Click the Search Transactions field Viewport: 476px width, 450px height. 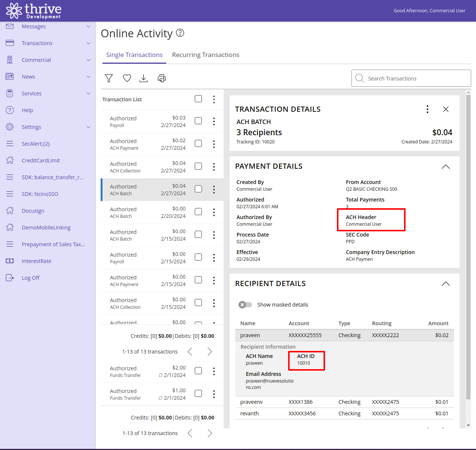coord(411,78)
